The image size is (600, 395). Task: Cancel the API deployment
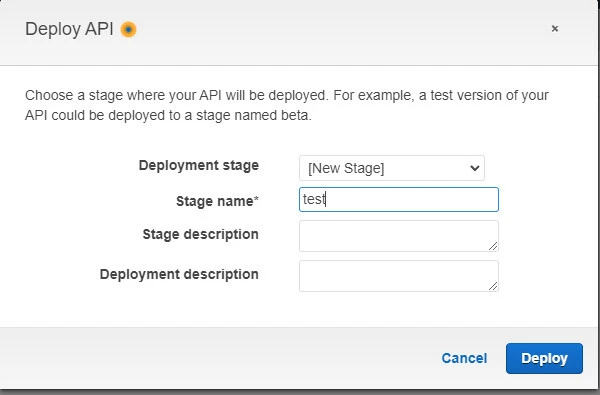point(464,358)
